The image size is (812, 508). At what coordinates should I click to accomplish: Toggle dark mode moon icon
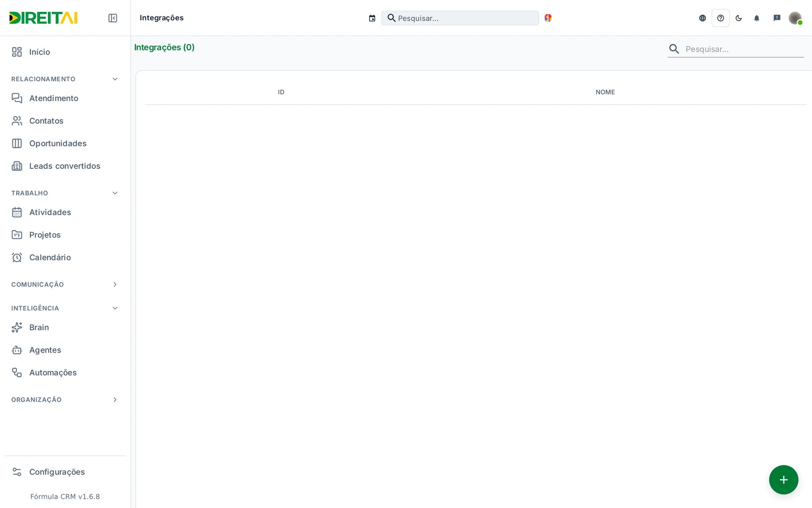(739, 18)
